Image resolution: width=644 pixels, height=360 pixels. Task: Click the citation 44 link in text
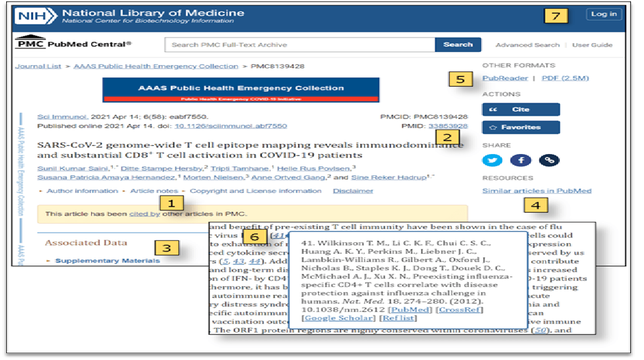coord(254,261)
